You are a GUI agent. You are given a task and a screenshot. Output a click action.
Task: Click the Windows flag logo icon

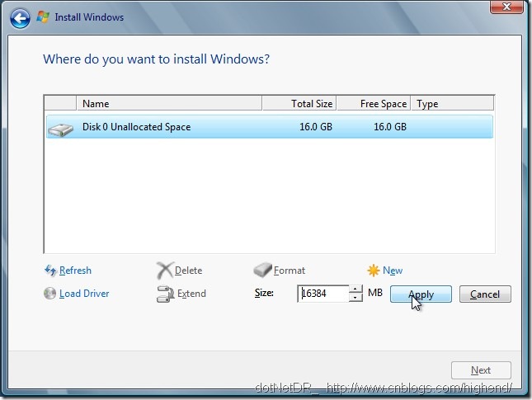[43, 16]
